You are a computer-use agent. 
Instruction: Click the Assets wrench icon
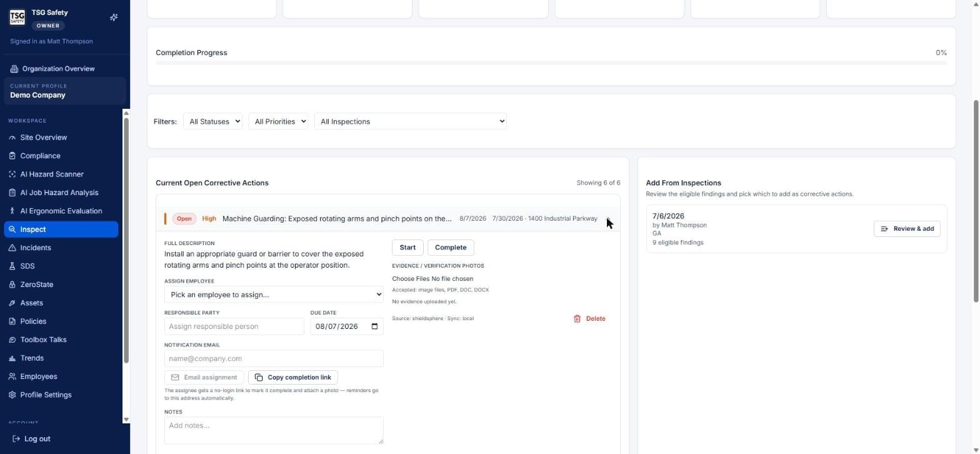[12, 303]
